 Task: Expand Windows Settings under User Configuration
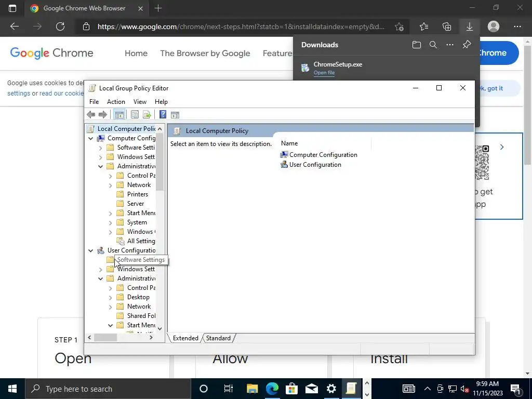coord(100,270)
